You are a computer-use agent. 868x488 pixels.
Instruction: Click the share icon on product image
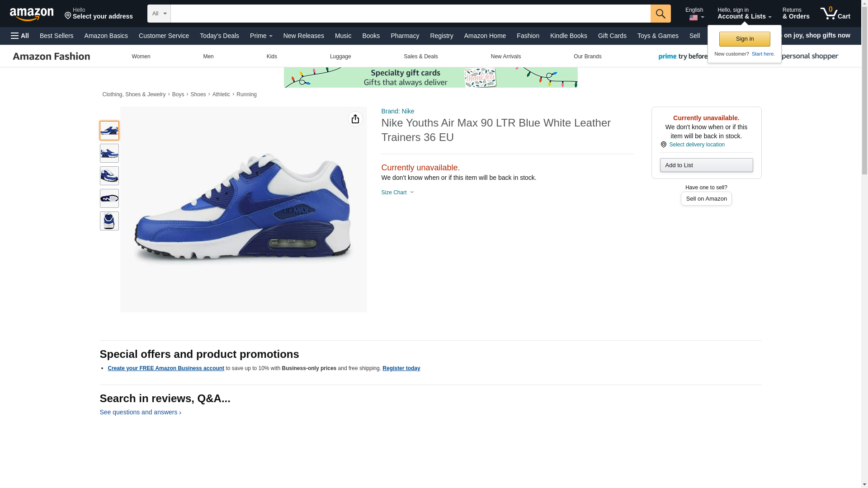click(355, 119)
